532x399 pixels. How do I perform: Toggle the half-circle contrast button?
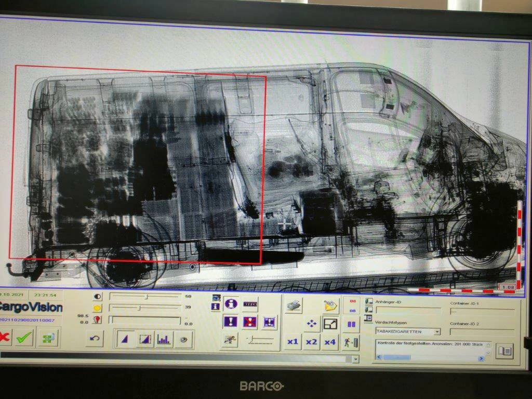tap(97, 297)
